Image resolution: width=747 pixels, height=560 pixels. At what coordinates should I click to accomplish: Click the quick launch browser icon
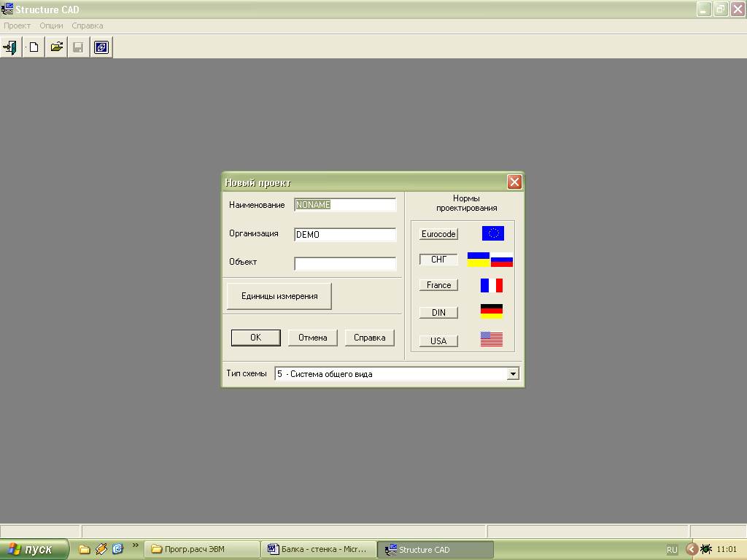coord(117,549)
